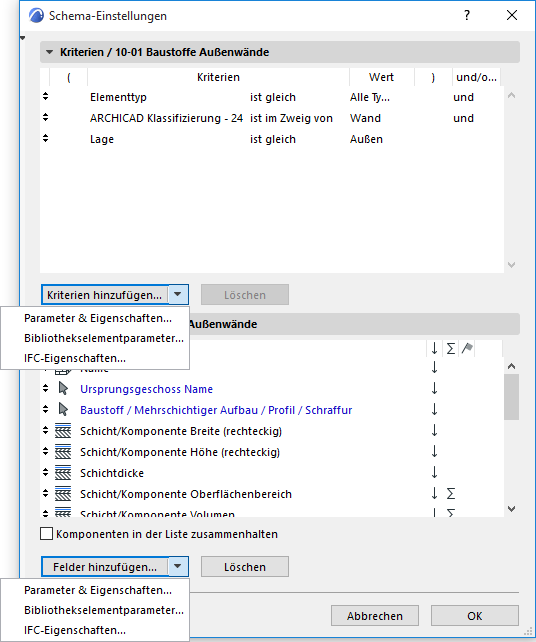Choose 'Bibliothekselementparameter...' under Felder hinzufügen

click(x=104, y=610)
